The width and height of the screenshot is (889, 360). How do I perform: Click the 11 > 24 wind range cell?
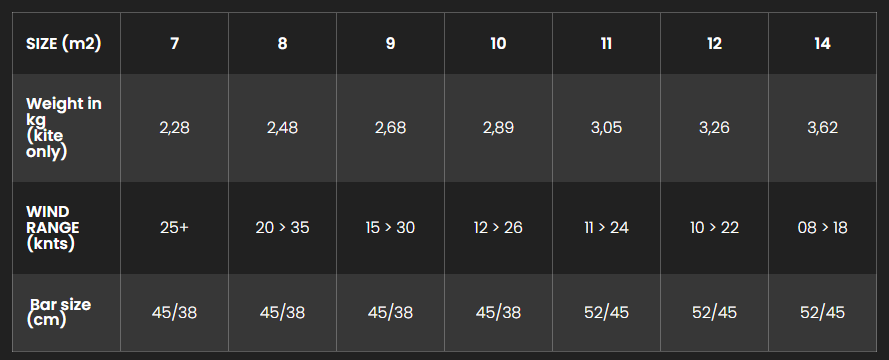pyautogui.click(x=606, y=228)
